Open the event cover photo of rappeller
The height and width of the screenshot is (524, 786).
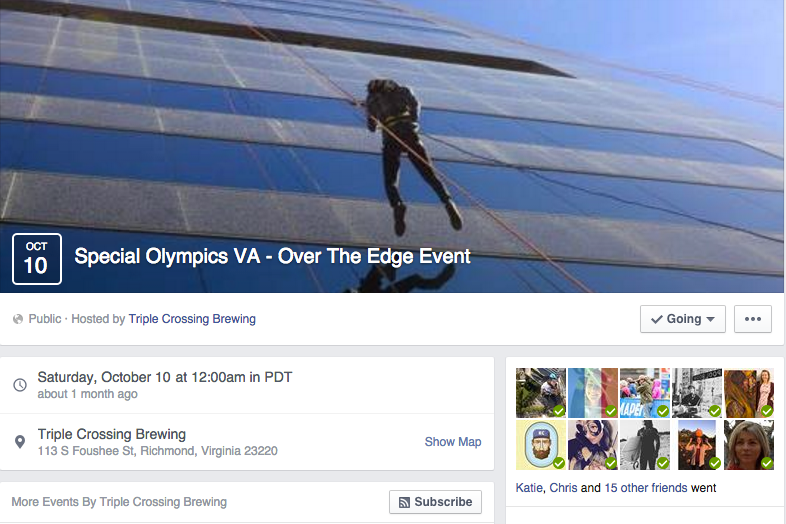tap(392, 145)
